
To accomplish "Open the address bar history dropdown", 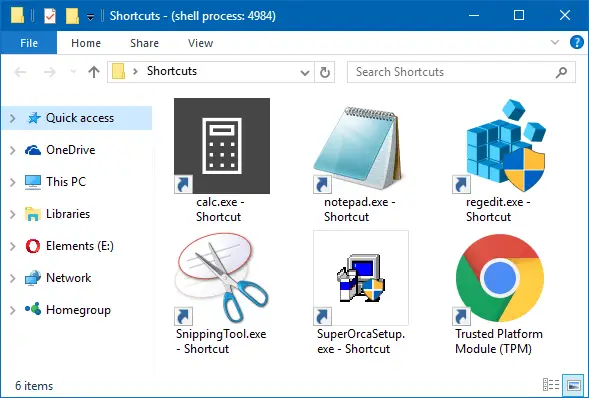I will coord(305,72).
